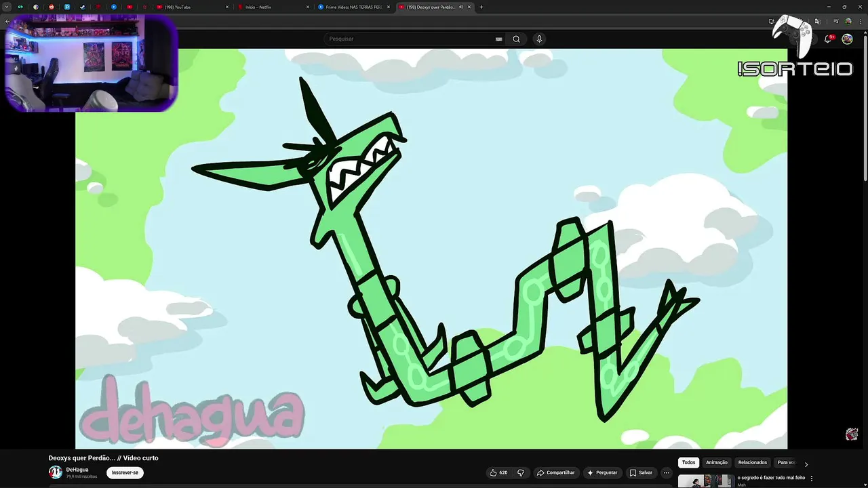Click the translate page icon in toolbar
868x488 pixels.
tap(817, 22)
